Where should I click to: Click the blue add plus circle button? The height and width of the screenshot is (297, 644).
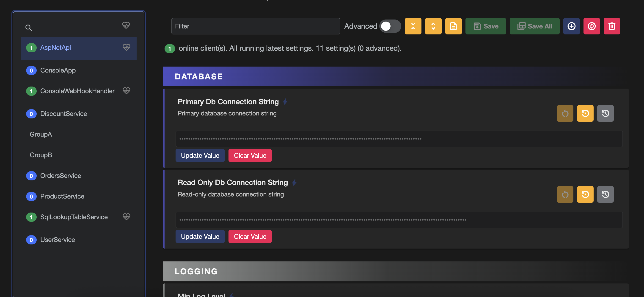tap(572, 26)
